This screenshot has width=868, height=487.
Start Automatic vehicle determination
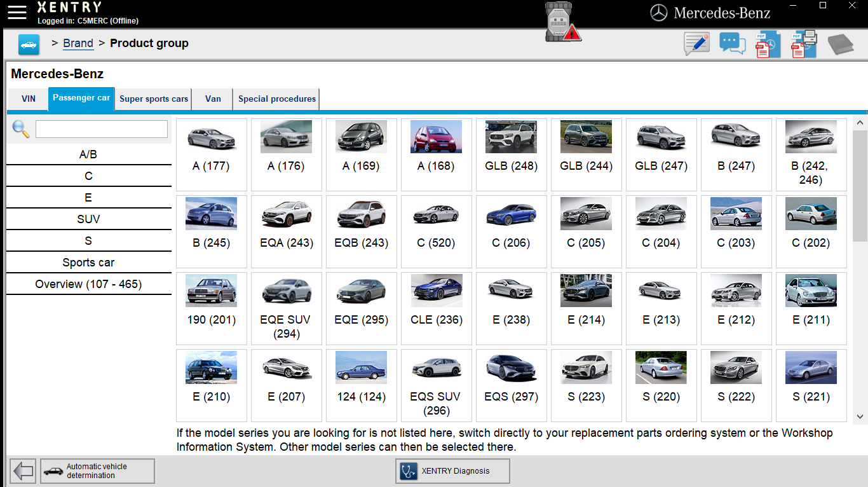point(98,471)
